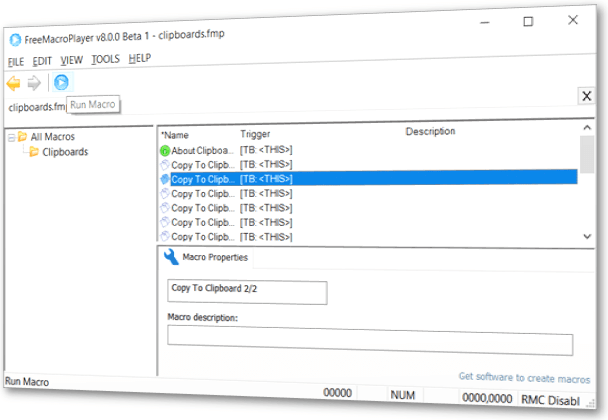Click the highlighted Copy To Clipb... row icon
Image resolution: width=608 pixels, height=420 pixels.
165,179
